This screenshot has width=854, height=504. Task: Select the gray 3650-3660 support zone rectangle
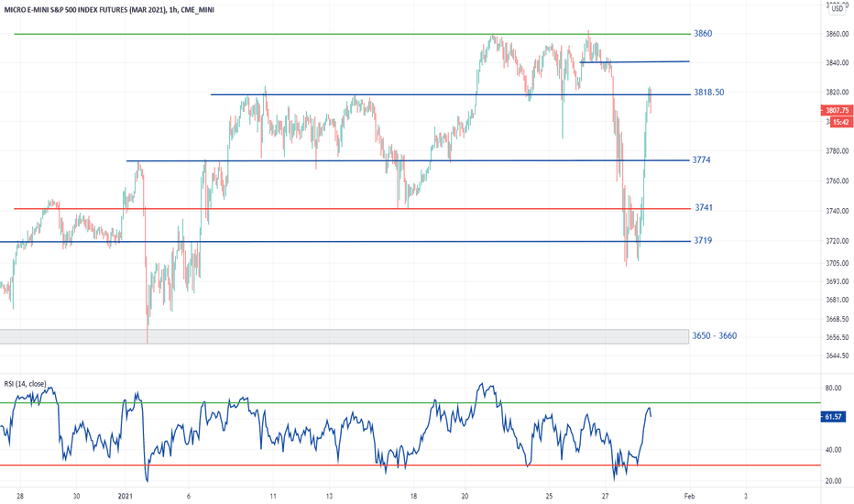click(x=345, y=336)
